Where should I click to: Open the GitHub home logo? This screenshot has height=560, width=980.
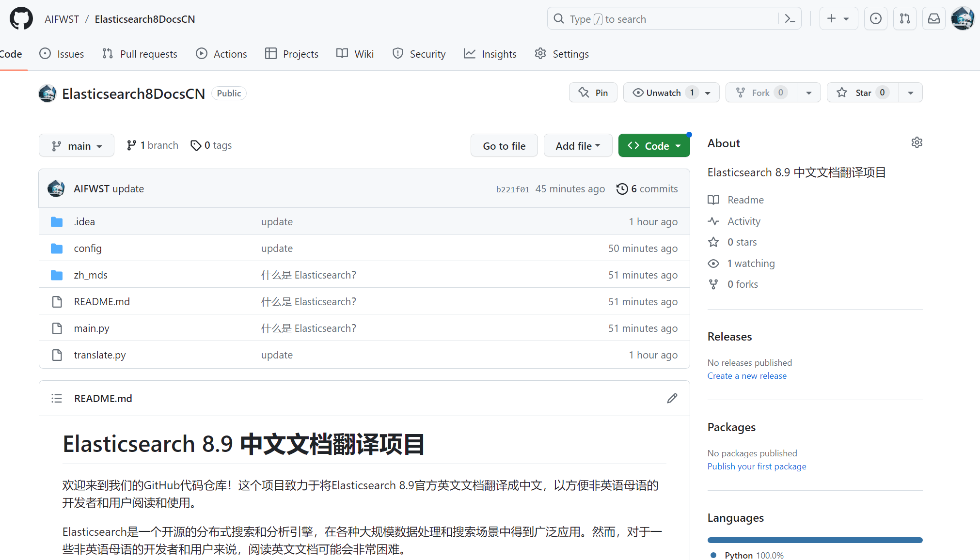[x=20, y=18]
